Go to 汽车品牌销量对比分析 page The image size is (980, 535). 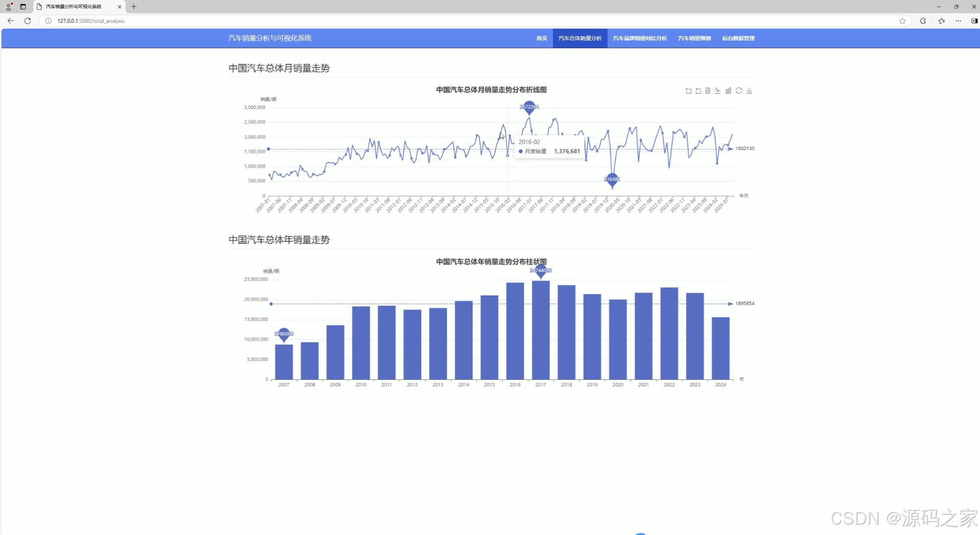639,38
